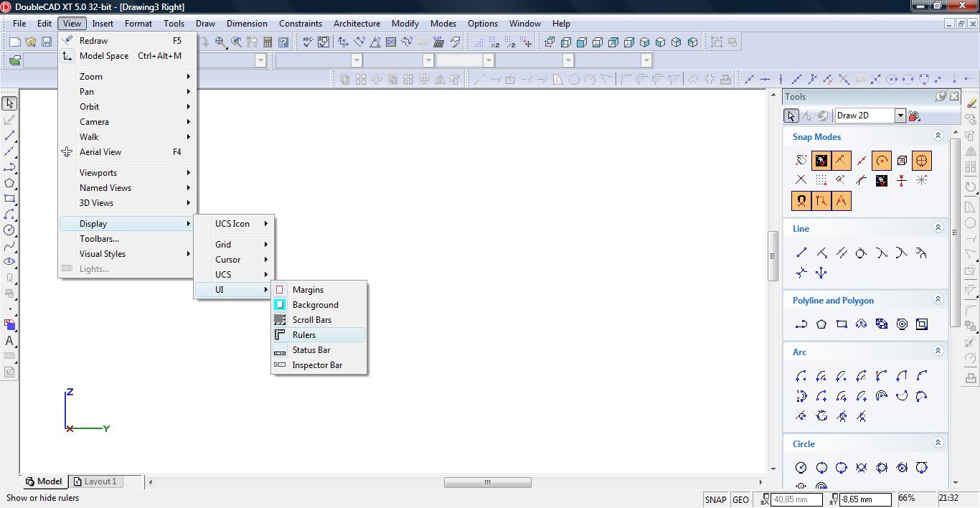Select the Text tool in left toolbar
Image resolution: width=980 pixels, height=508 pixels.
[9, 341]
